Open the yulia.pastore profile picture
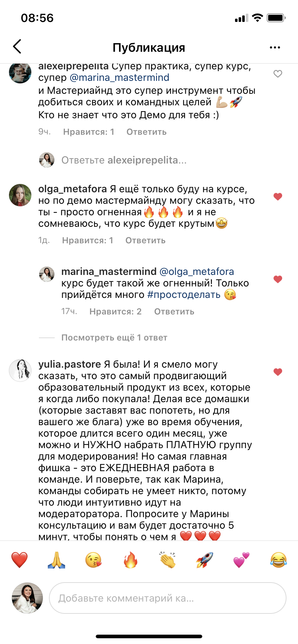The image size is (298, 644). (x=20, y=370)
